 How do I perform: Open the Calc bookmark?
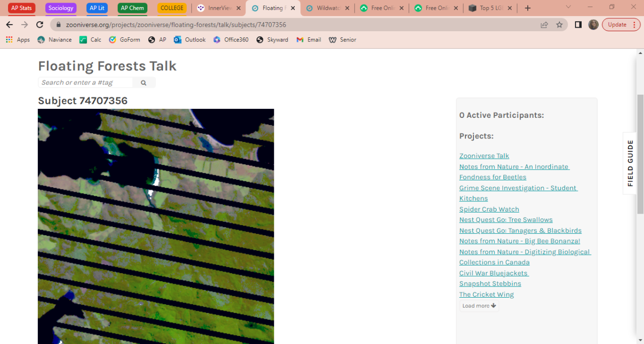pos(91,40)
